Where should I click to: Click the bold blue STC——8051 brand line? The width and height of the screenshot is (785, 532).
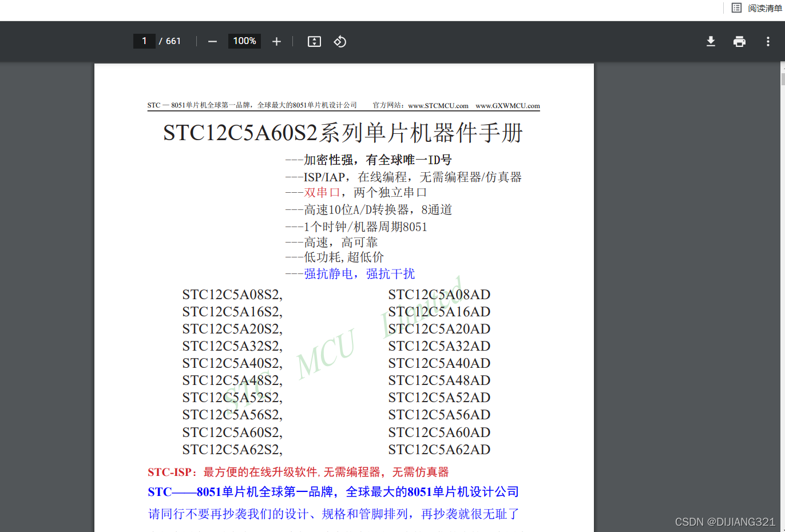tap(333, 492)
